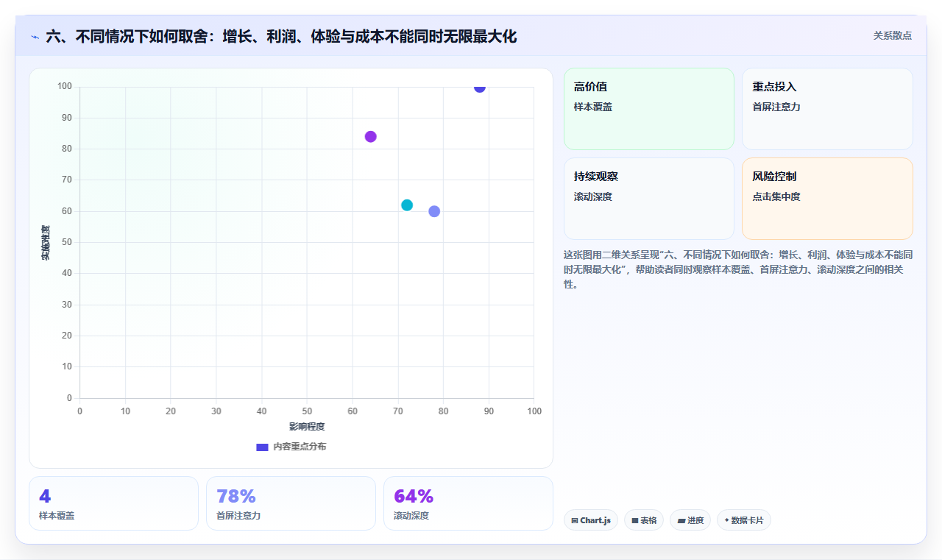Click the 表格 tag chip
Screen dimensions: 942x560
[x=644, y=520]
